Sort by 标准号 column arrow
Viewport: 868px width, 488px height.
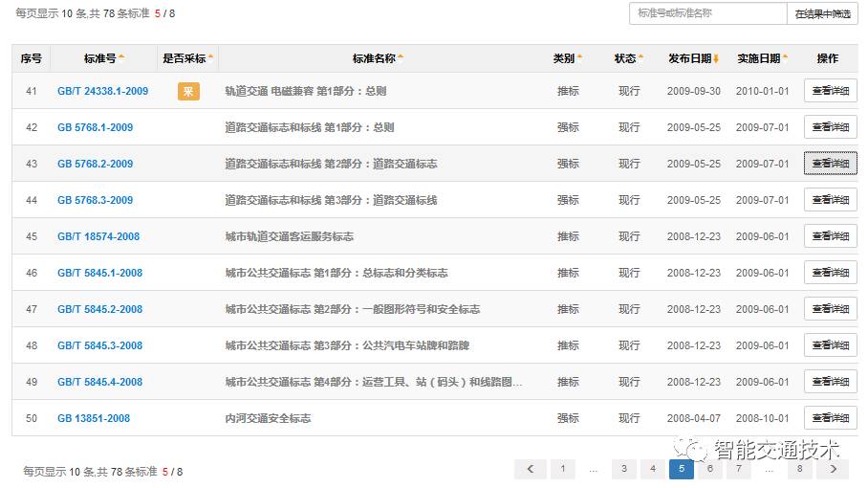click(x=121, y=57)
